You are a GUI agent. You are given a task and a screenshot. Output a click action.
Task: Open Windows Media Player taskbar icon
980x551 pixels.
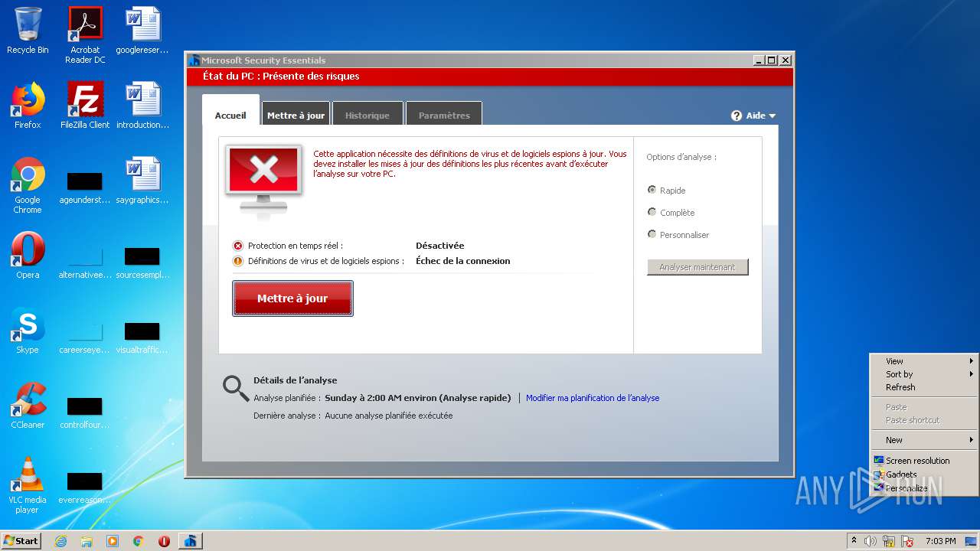point(113,541)
